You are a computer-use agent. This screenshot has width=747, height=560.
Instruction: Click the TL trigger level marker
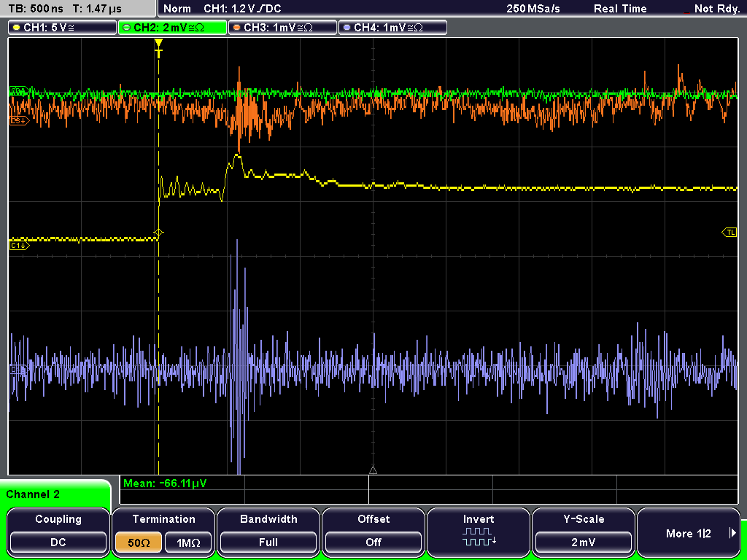coord(729,233)
